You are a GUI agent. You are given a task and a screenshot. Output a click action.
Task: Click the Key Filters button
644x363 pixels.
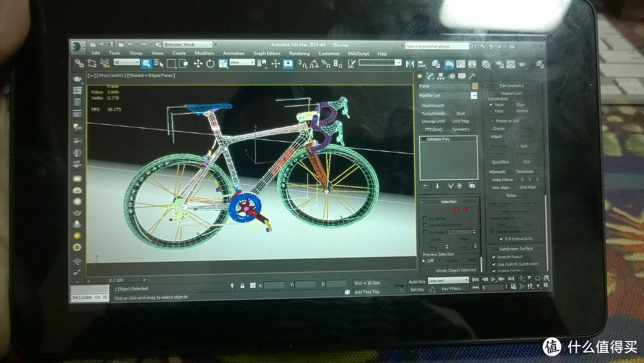453,288
